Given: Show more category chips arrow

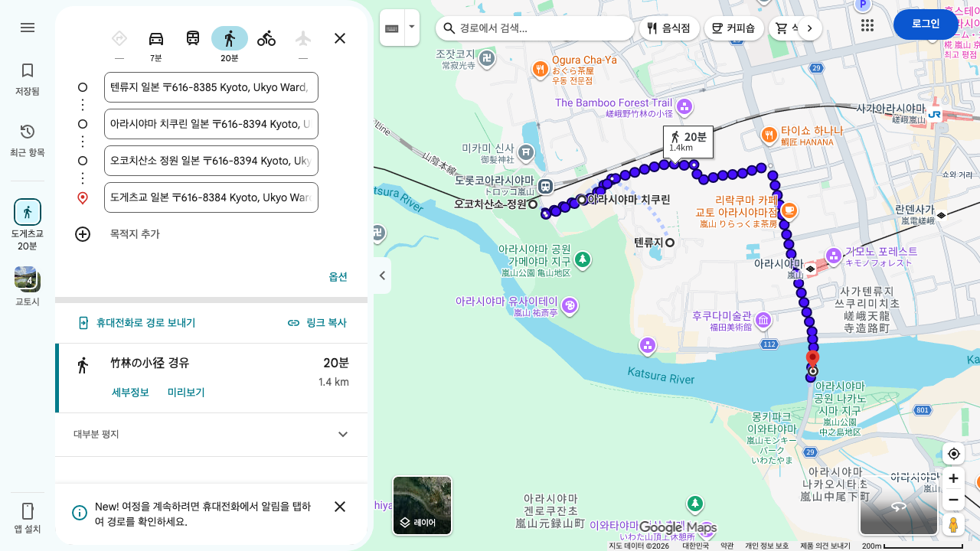Looking at the screenshot, I should pyautogui.click(x=809, y=28).
